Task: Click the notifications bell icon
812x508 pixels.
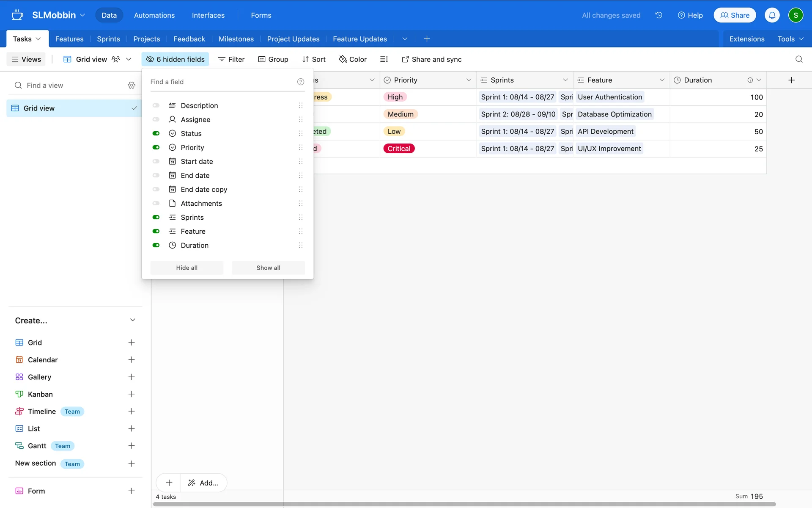Action: (772, 15)
